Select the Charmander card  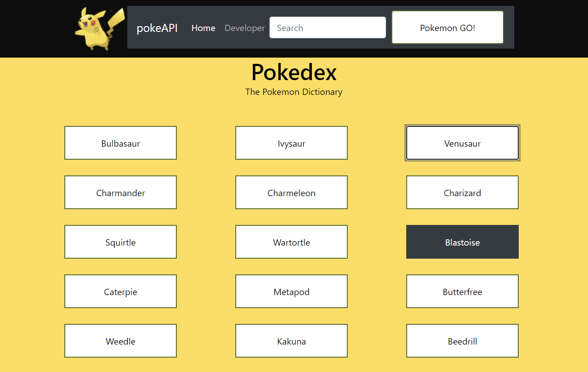[121, 193]
